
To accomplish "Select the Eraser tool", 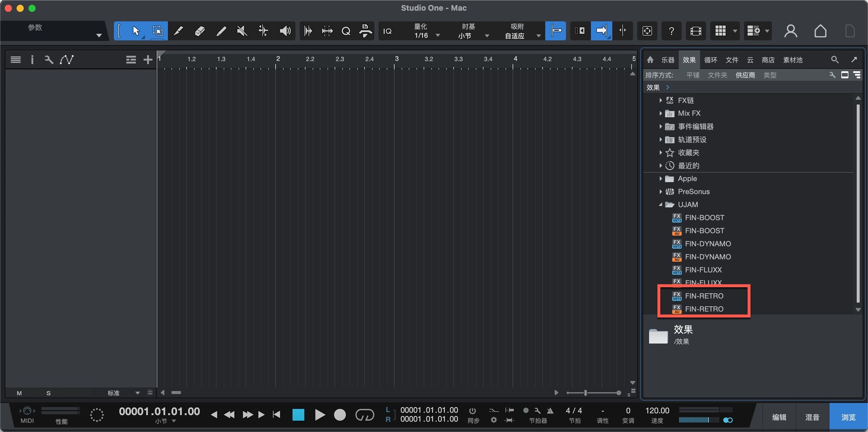I will pos(199,31).
